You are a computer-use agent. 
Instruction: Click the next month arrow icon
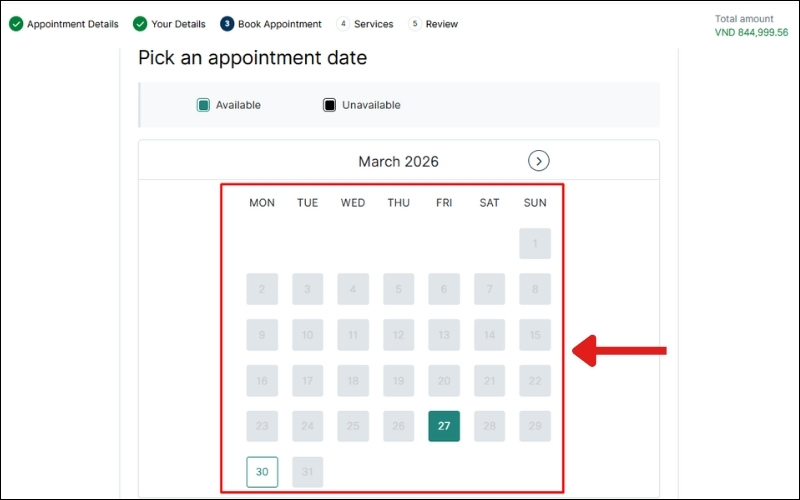(x=539, y=161)
